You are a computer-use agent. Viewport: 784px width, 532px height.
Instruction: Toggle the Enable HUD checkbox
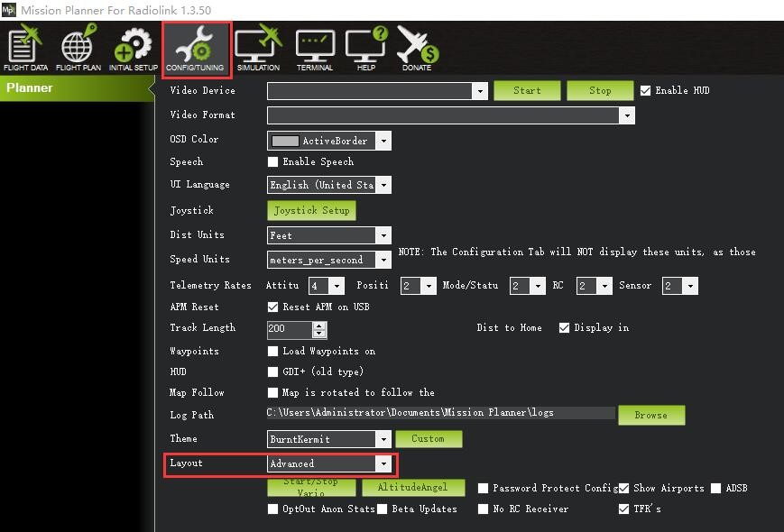pyautogui.click(x=645, y=91)
